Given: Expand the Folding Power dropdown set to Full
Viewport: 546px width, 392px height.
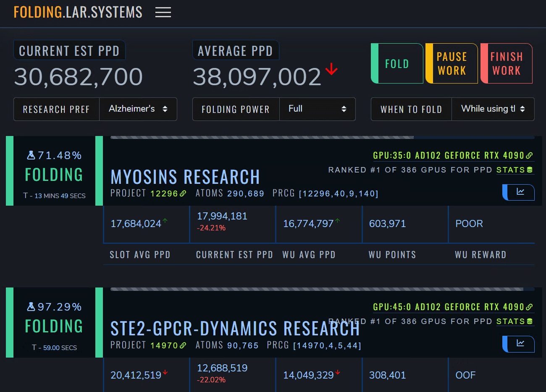Looking at the screenshot, I should click(317, 109).
